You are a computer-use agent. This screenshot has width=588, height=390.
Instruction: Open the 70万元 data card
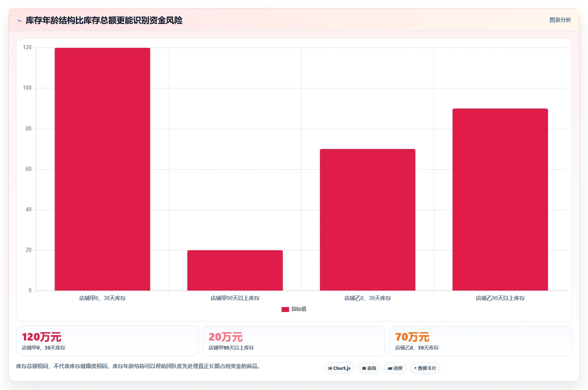480,341
